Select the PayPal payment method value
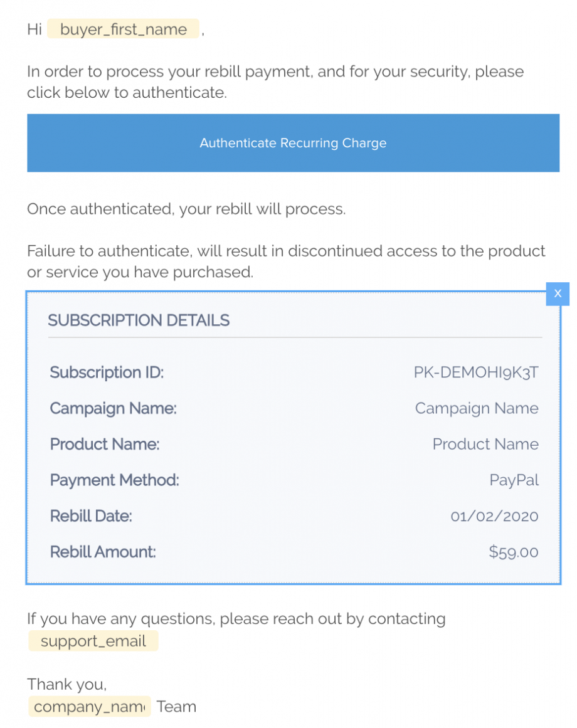Image resolution: width=577 pixels, height=728 pixels. pos(514,480)
